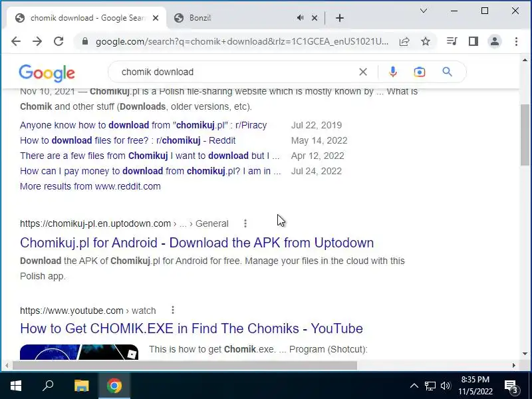Clear the search box text
The height and width of the screenshot is (399, 532).
coord(363,72)
